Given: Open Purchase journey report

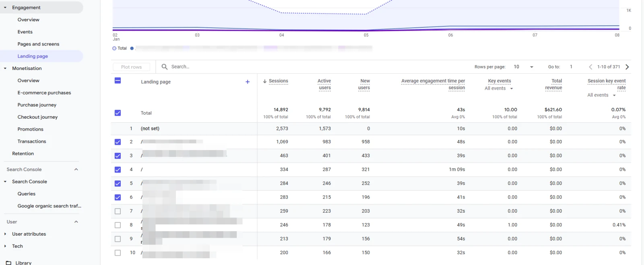Looking at the screenshot, I should point(37,105).
